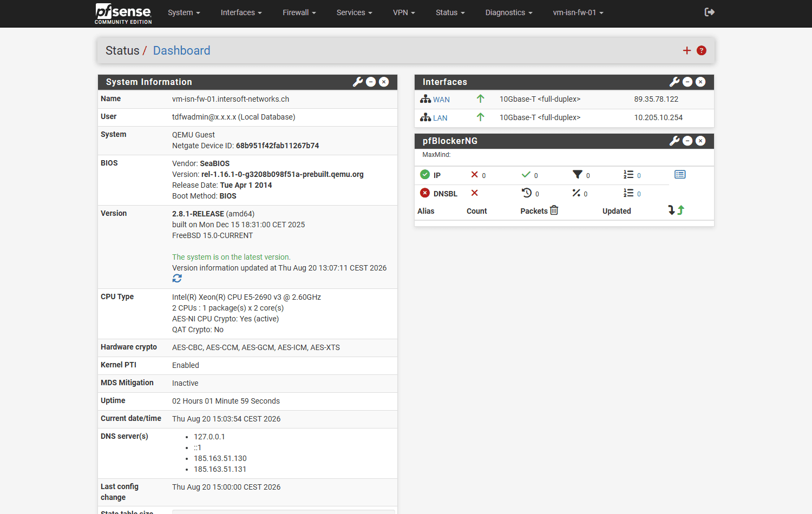Image resolution: width=812 pixels, height=514 pixels.
Task: Open Interfaces widget settings wrench
Action: coord(675,82)
